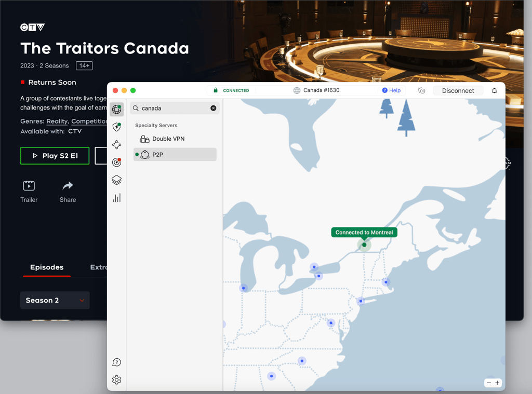Switch to the Episodes tab
This screenshot has width=532, height=394.
[47, 267]
